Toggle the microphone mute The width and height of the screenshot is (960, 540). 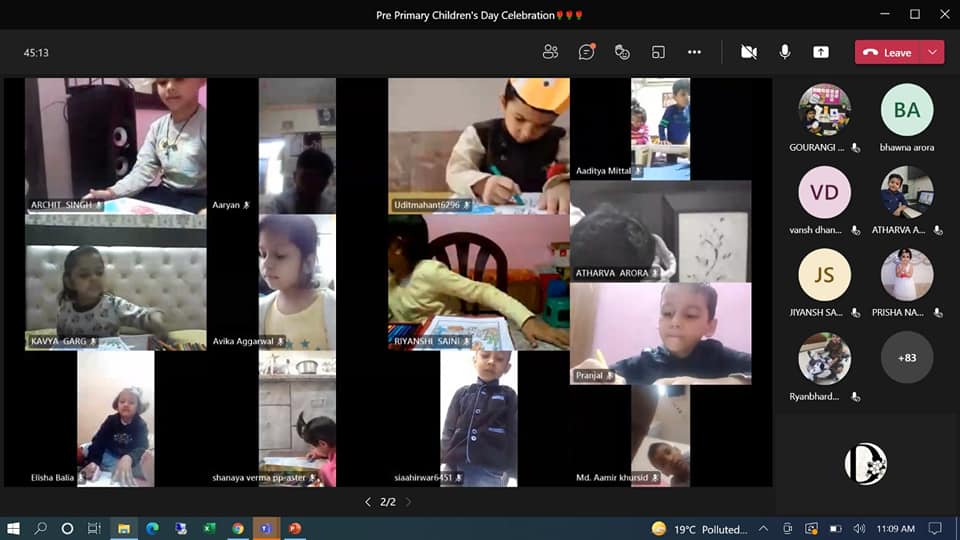coord(784,52)
